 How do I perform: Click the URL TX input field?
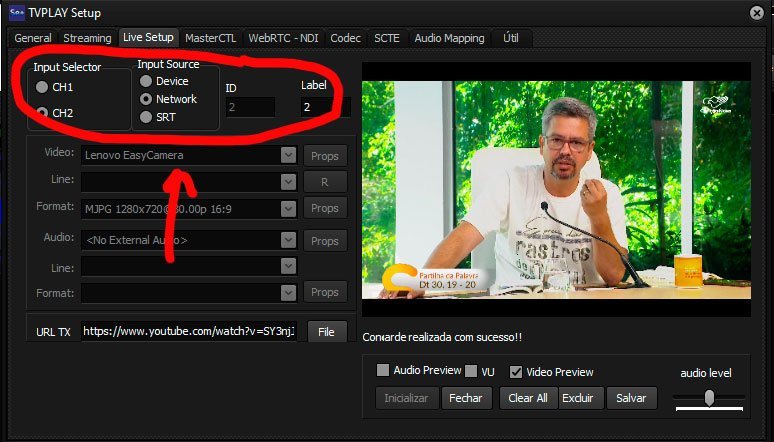click(x=189, y=331)
